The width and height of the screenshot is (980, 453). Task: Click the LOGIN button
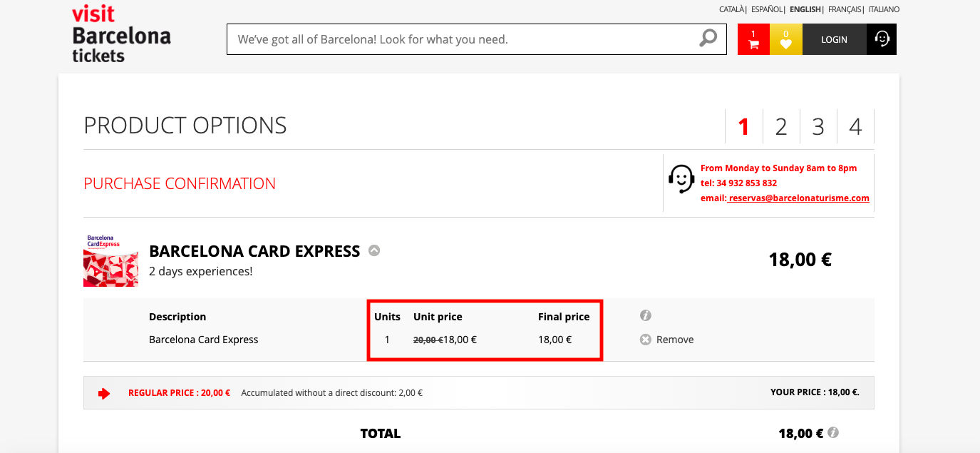pyautogui.click(x=834, y=39)
